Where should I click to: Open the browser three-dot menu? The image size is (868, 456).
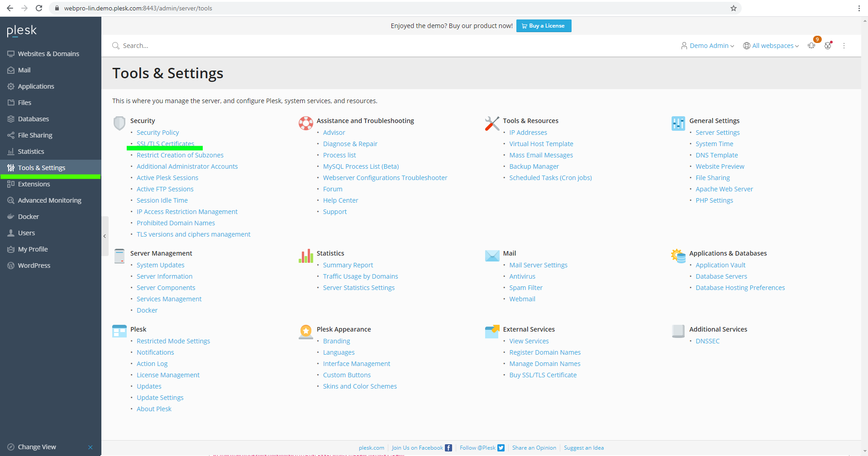(x=859, y=8)
